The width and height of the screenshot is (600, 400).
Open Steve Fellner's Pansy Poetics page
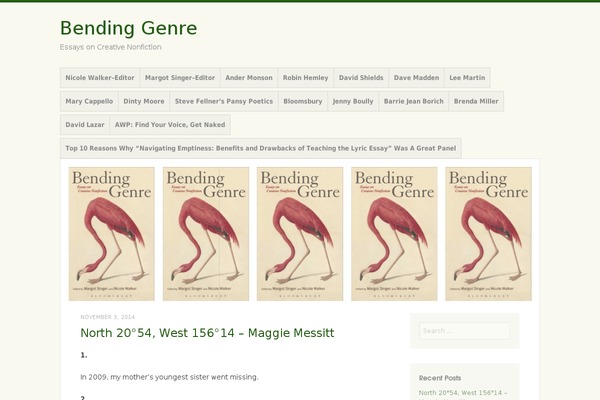(x=223, y=101)
